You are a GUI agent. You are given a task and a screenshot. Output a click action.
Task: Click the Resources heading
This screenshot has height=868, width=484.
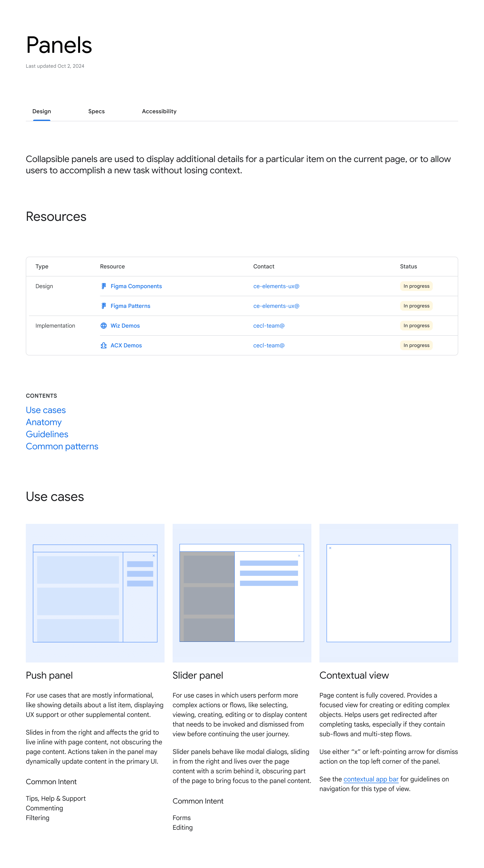click(x=56, y=216)
